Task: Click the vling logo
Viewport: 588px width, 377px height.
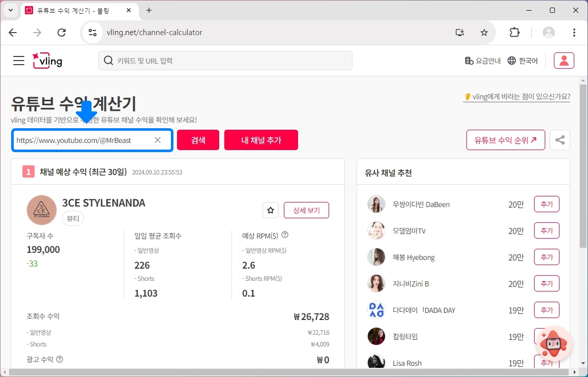Action: pyautogui.click(x=47, y=61)
